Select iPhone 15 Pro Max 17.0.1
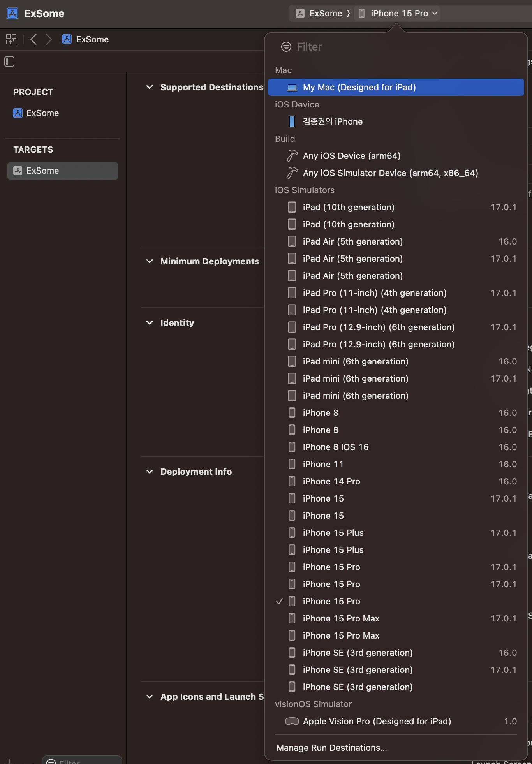532x764 pixels. [x=396, y=618]
